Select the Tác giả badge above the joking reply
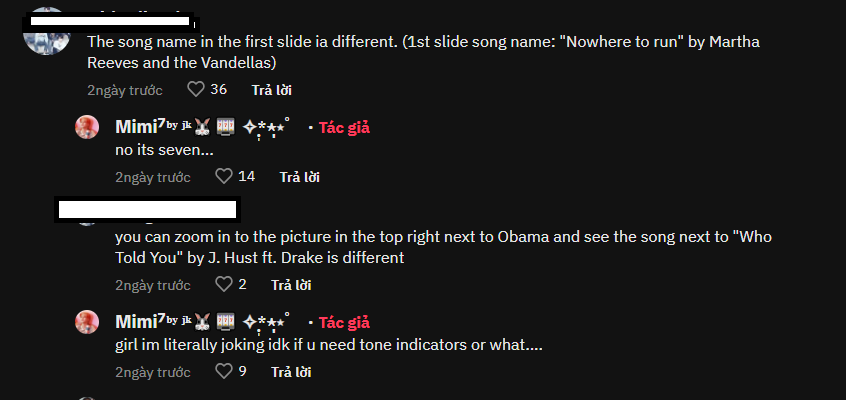Viewport: 846px width, 400px height. click(344, 323)
